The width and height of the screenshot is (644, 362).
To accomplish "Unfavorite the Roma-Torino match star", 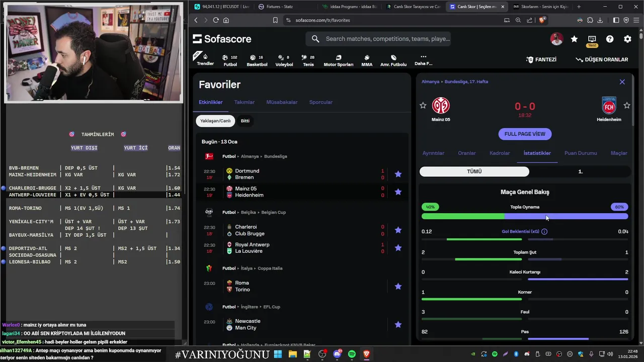I will pos(398,286).
